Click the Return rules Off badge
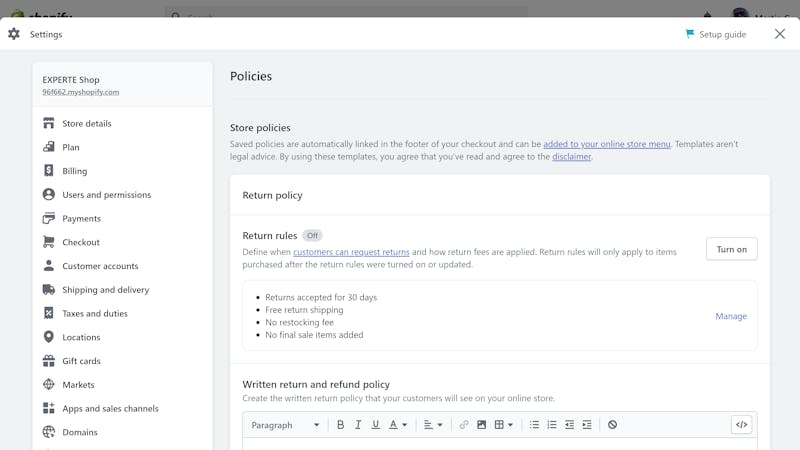 pyautogui.click(x=312, y=236)
